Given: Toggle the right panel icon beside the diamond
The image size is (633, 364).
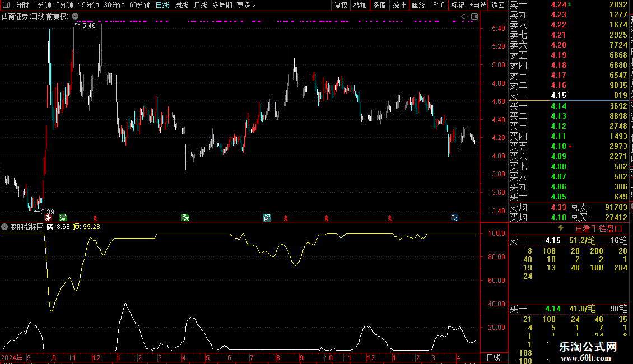Looking at the screenshot, I should pos(474,17).
